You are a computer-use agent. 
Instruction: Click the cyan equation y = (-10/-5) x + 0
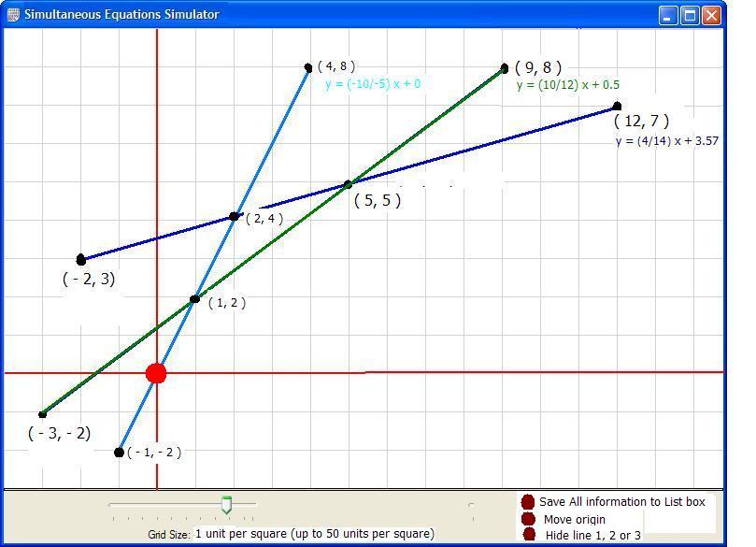tap(372, 84)
